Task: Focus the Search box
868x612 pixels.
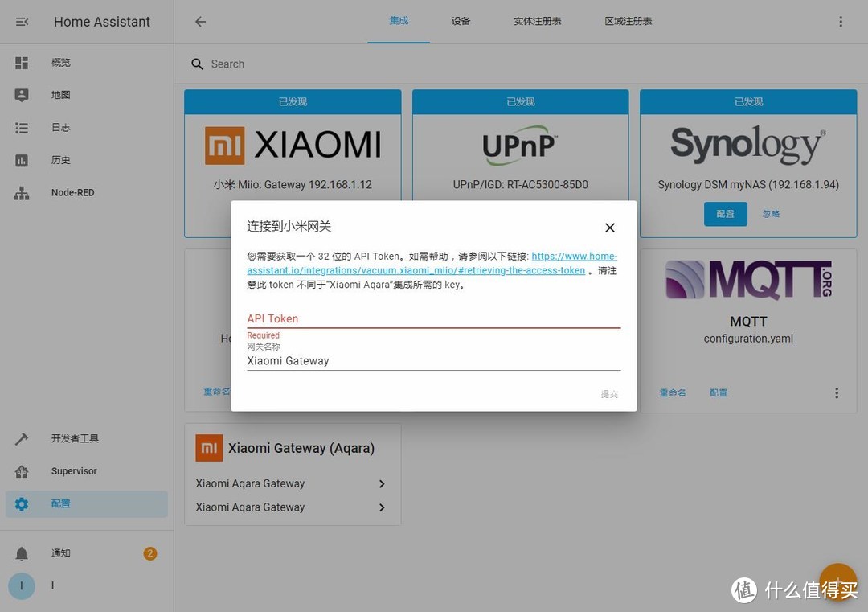Action: pyautogui.click(x=520, y=64)
